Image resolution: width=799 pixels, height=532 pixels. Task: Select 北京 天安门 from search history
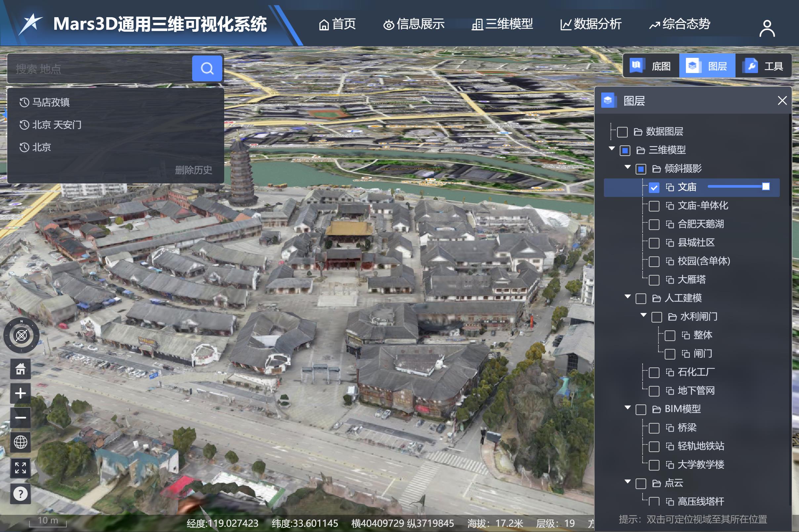(x=56, y=125)
